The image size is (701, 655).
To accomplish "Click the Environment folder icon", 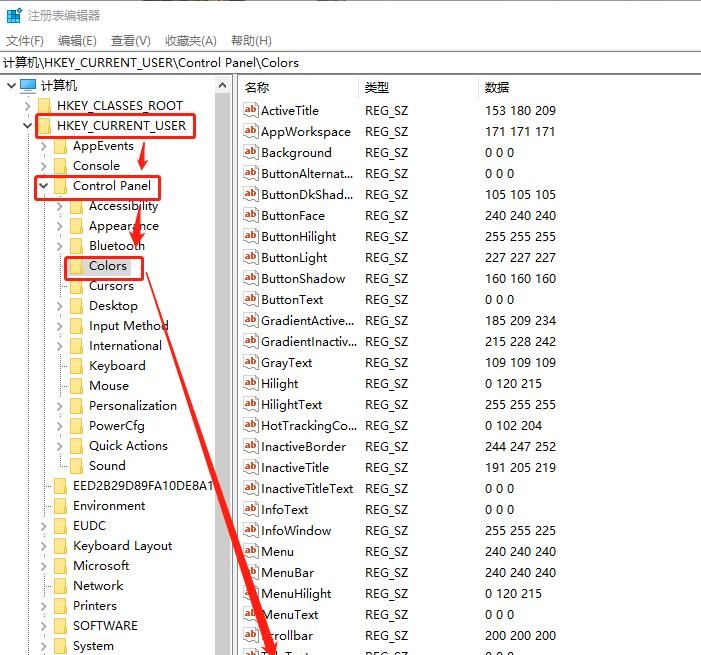I will click(x=60, y=506).
